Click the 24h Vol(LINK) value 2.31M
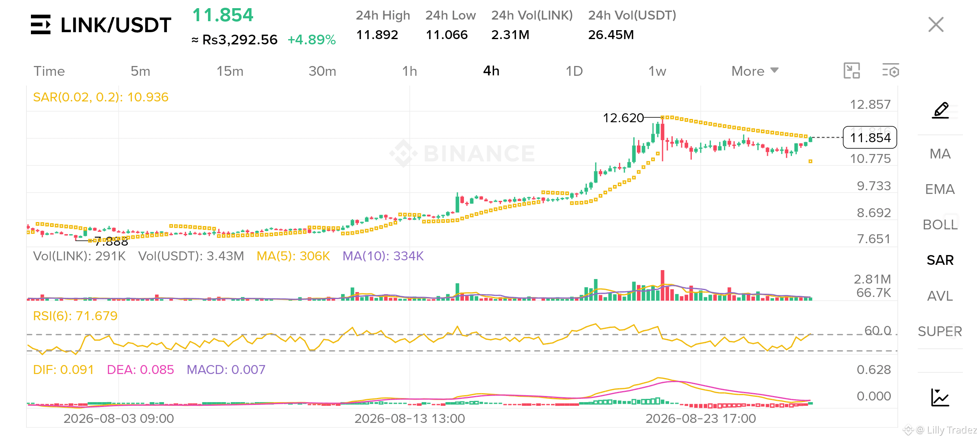Viewport: 980px width, 440px height. (x=510, y=35)
